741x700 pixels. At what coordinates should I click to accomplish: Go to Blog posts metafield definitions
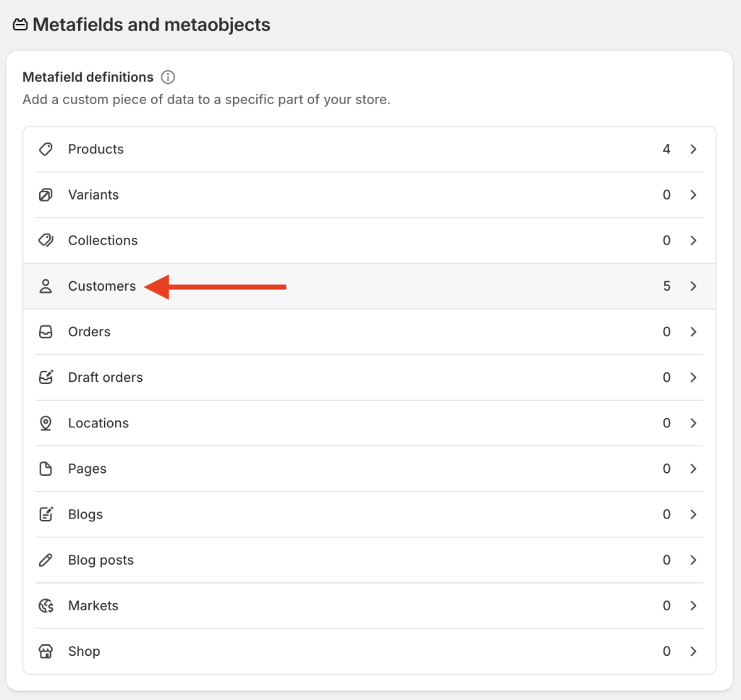point(369,560)
